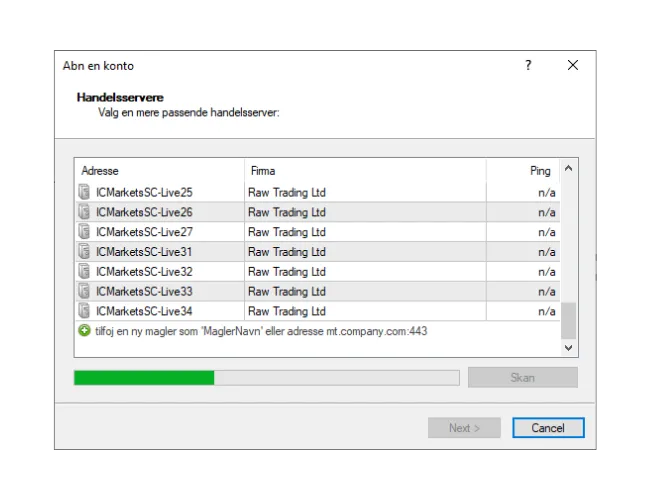Click the Cancel button
Viewport: 650px width, 500px height.
click(x=548, y=428)
